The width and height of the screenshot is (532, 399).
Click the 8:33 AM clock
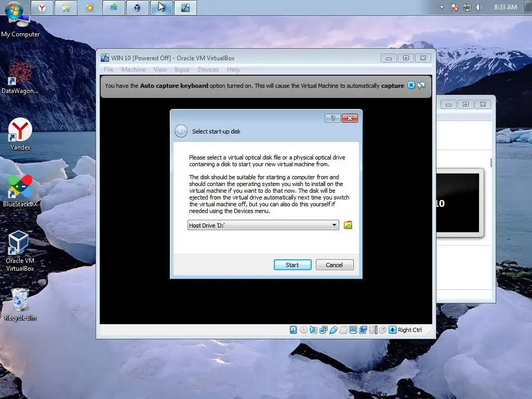coord(506,7)
